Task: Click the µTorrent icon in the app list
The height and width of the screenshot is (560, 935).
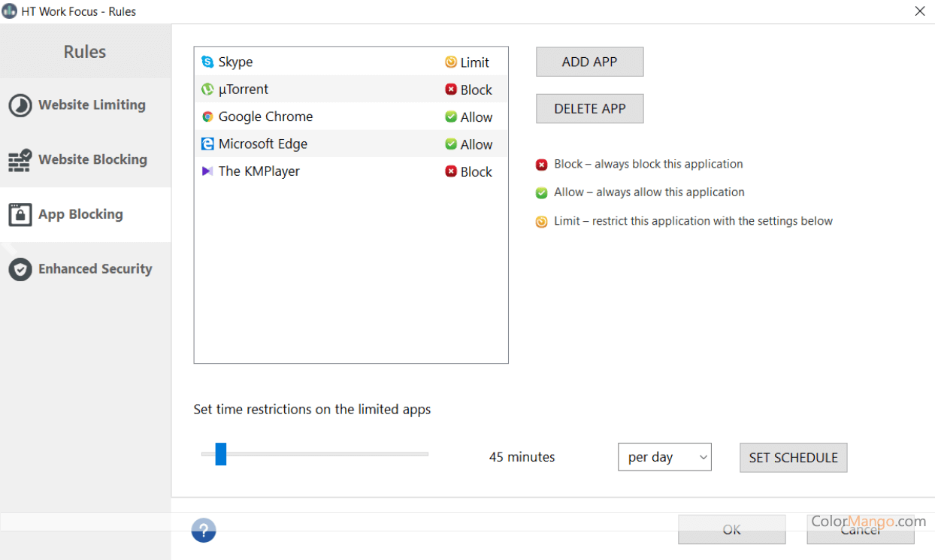Action: click(x=207, y=89)
